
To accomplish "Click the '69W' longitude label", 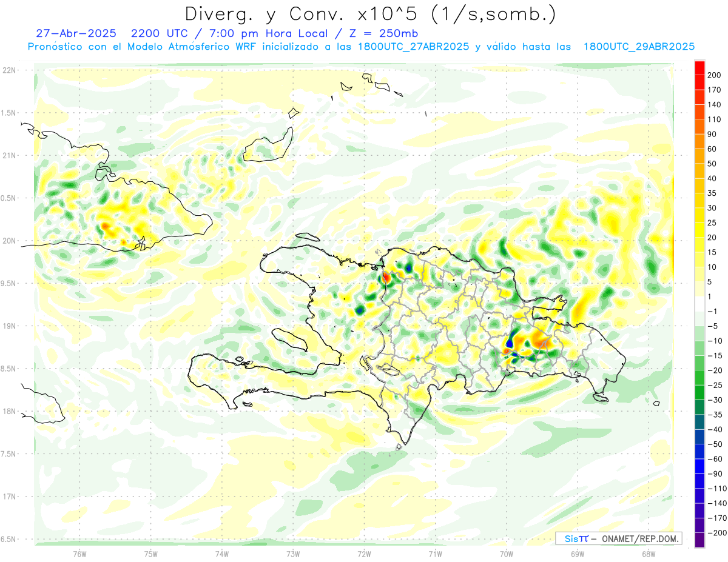I will 578,554.
